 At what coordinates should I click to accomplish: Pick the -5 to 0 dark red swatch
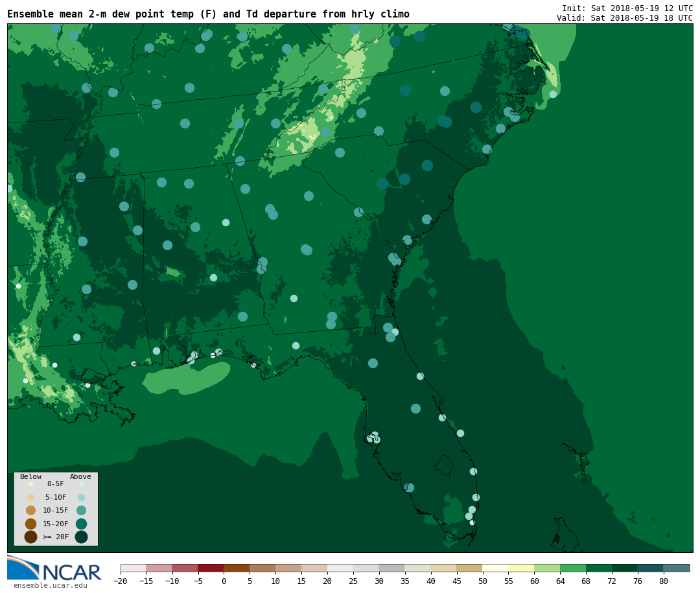211,568
